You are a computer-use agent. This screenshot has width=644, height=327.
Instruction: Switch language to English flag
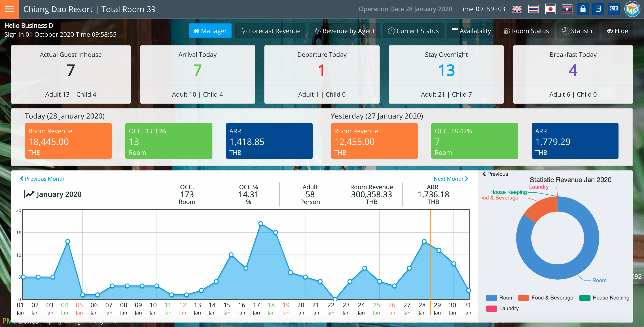(517, 9)
